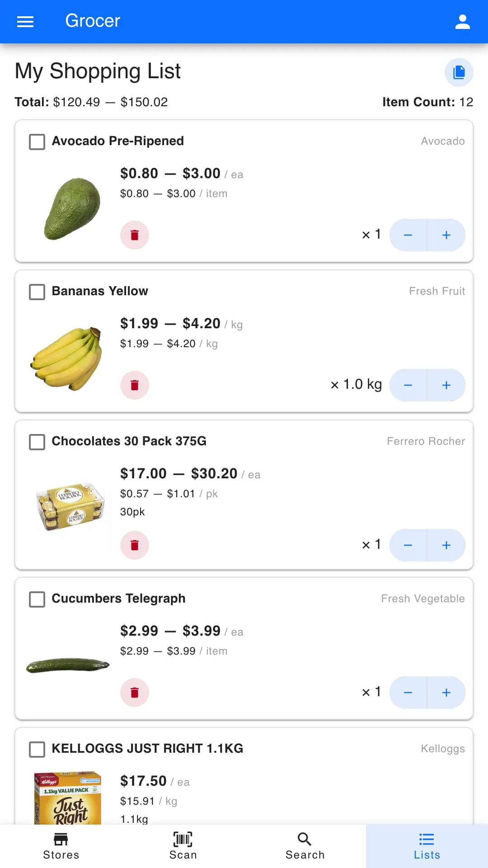The height and width of the screenshot is (868, 488).
Task: Check the Cucumbers Telegraph checkbox
Action: click(37, 599)
